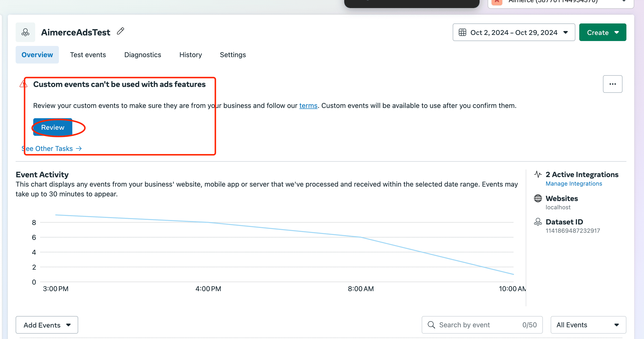Click the pencil edit icon beside AimerceAdsTest

coord(120,31)
